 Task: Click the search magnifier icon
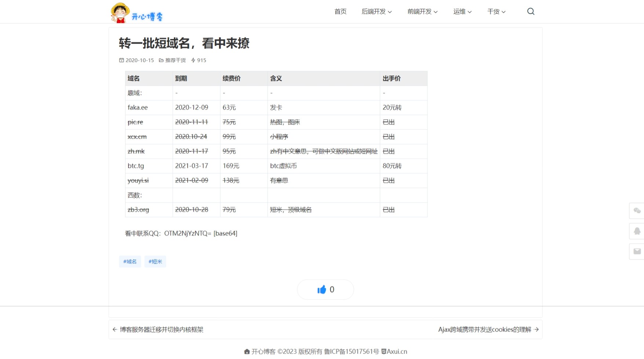[531, 11]
